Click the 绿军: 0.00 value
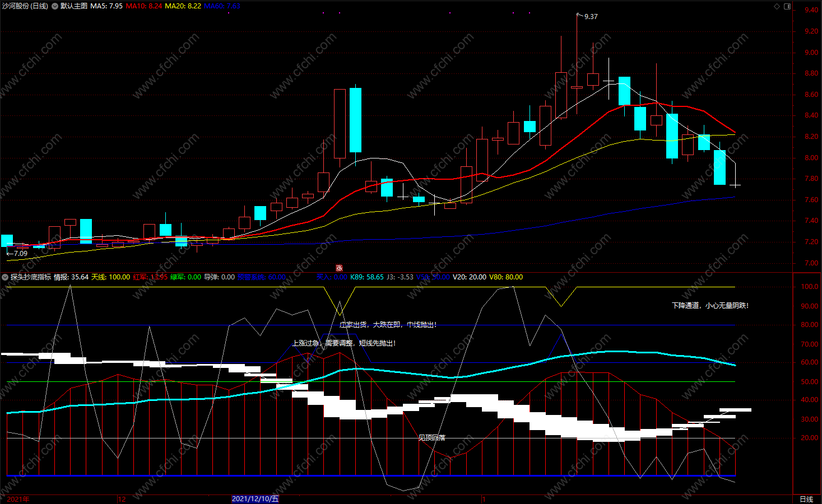Screen dimensions: 822x504 (186, 277)
